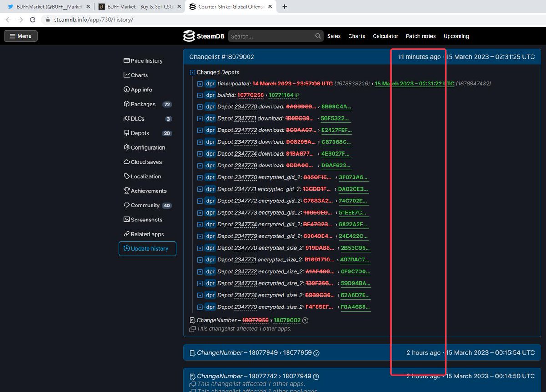Expand Depot 2347779 download row
Viewport: 546px width, 392px height.
[x=200, y=166]
